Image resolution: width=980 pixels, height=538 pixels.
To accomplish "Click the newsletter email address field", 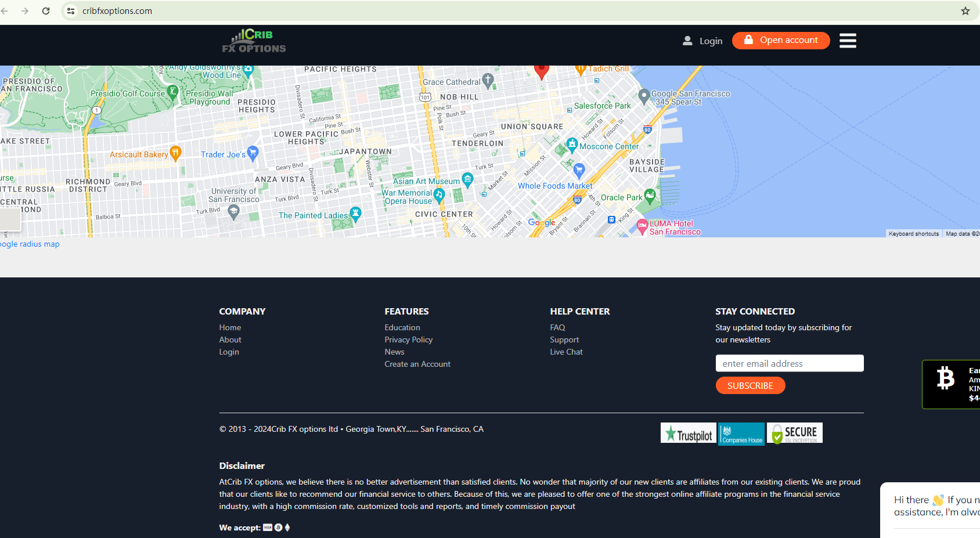I will point(790,363).
